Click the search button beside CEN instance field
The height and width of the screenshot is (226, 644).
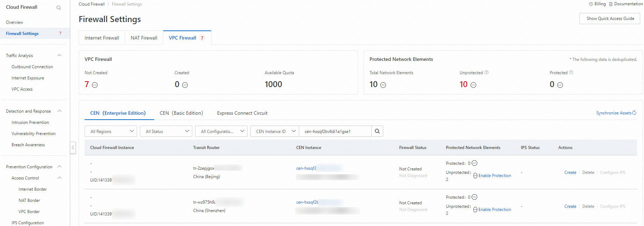pos(377,131)
